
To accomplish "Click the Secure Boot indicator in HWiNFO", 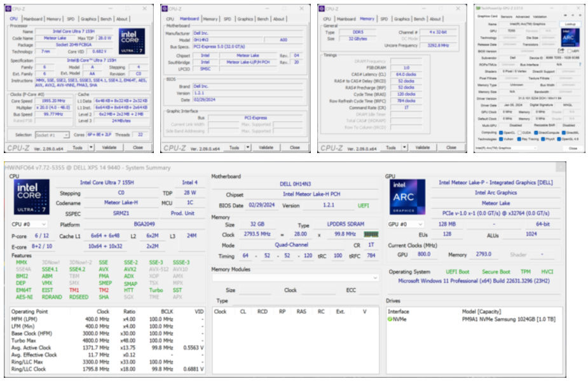I will (496, 272).
